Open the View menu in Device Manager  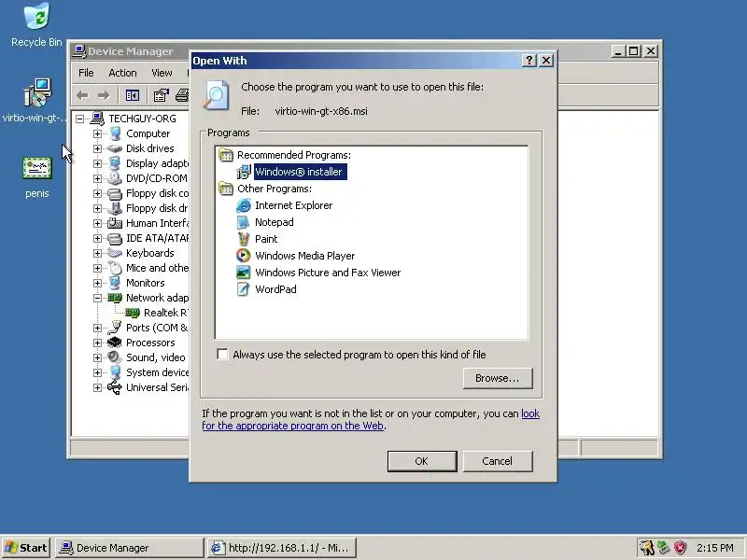162,73
